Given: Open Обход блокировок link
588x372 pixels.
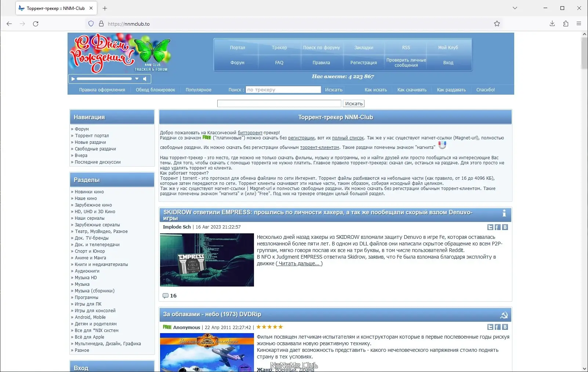Looking at the screenshot, I should coord(155,90).
